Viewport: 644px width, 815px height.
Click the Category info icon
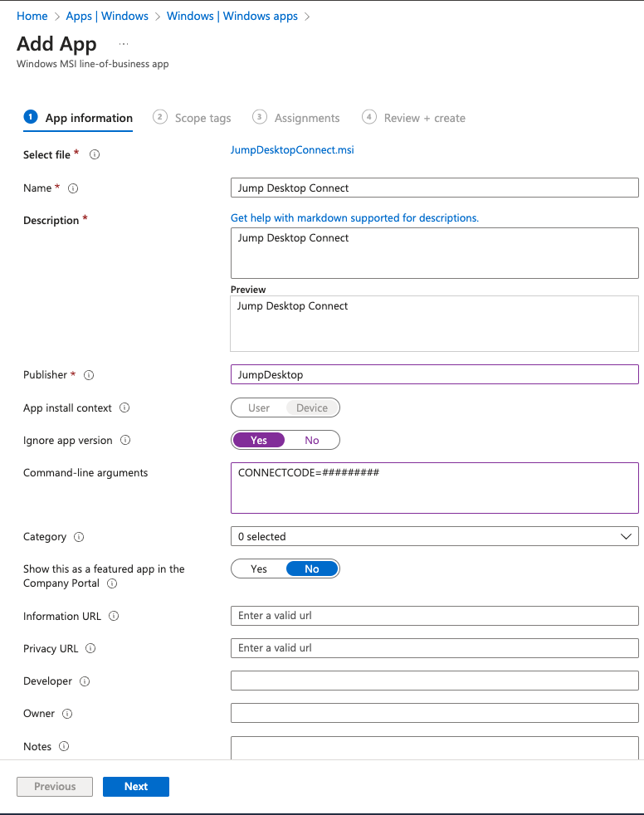coord(79,536)
